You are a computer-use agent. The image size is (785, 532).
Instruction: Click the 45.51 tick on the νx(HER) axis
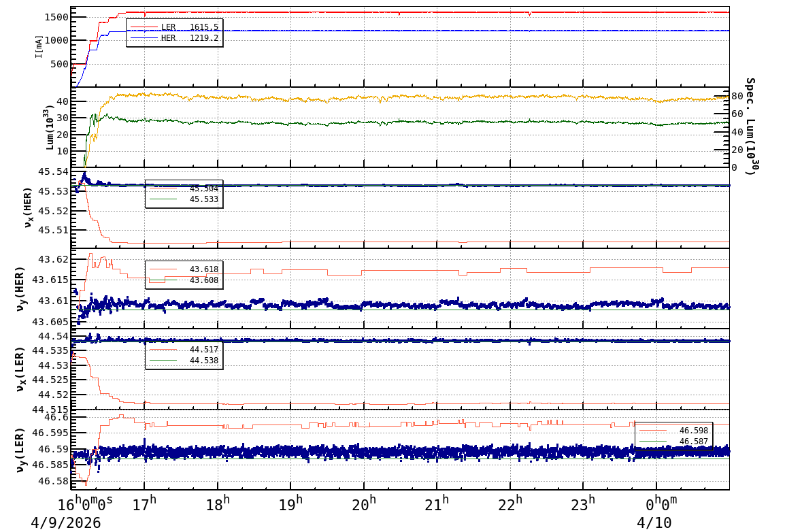coord(53,230)
